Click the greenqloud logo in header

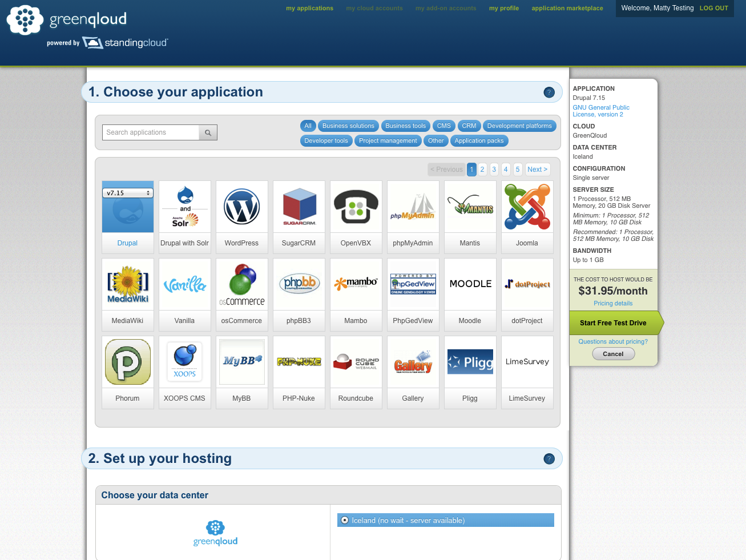pyautogui.click(x=67, y=20)
